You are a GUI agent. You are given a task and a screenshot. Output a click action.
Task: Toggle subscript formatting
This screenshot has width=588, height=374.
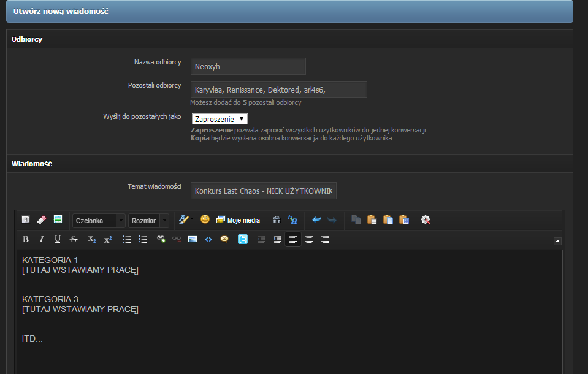[x=92, y=239]
